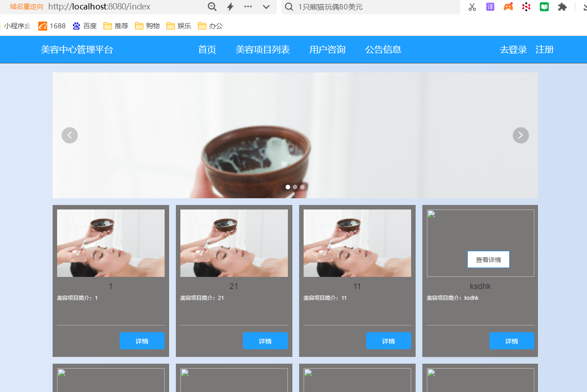Open the puzzle piece extensions manager
The width and height of the screenshot is (587, 392).
(x=562, y=7)
